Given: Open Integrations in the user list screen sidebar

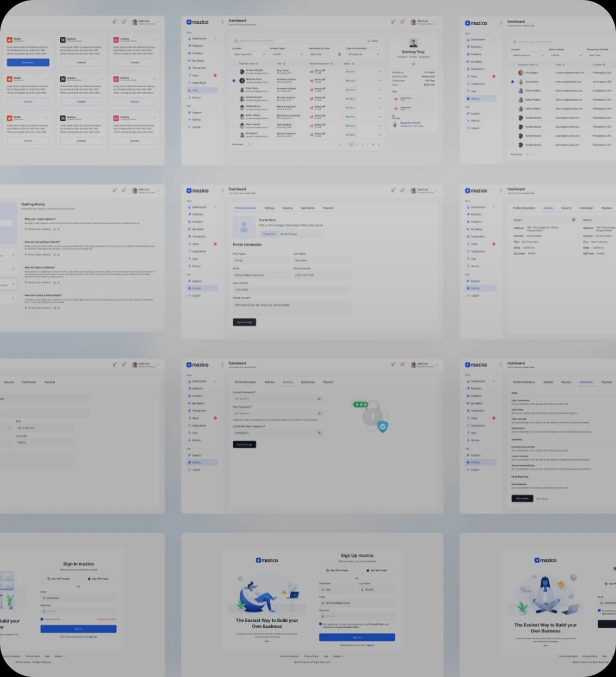Looking at the screenshot, I should coord(197,83).
